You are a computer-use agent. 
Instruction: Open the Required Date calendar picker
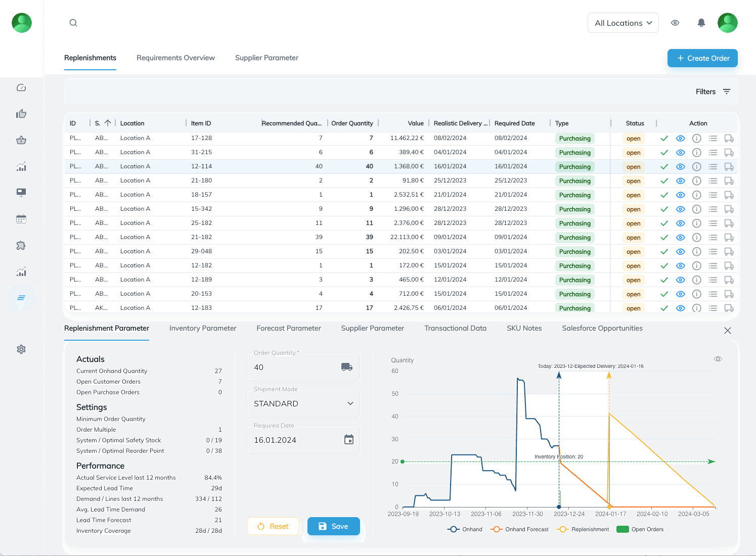pos(348,440)
